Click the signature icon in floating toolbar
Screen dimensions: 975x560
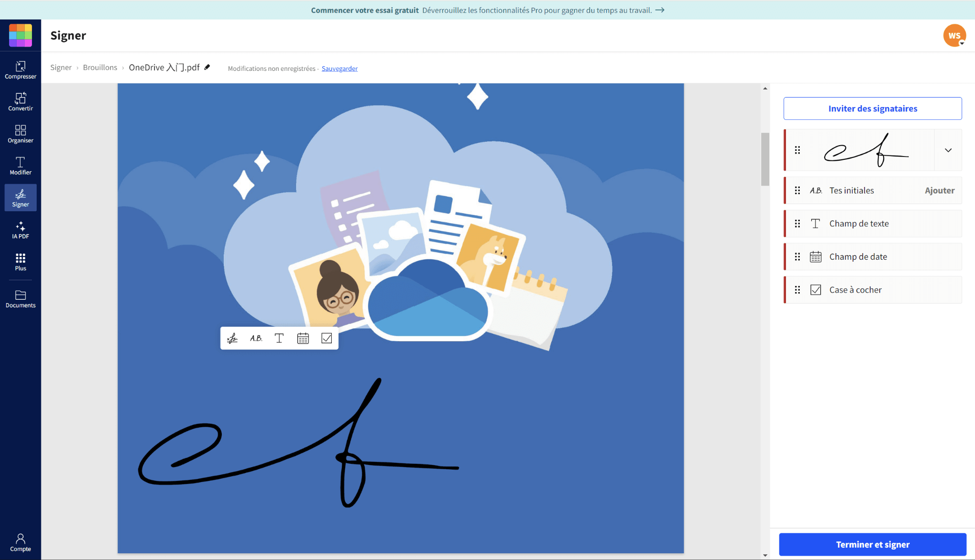click(232, 338)
